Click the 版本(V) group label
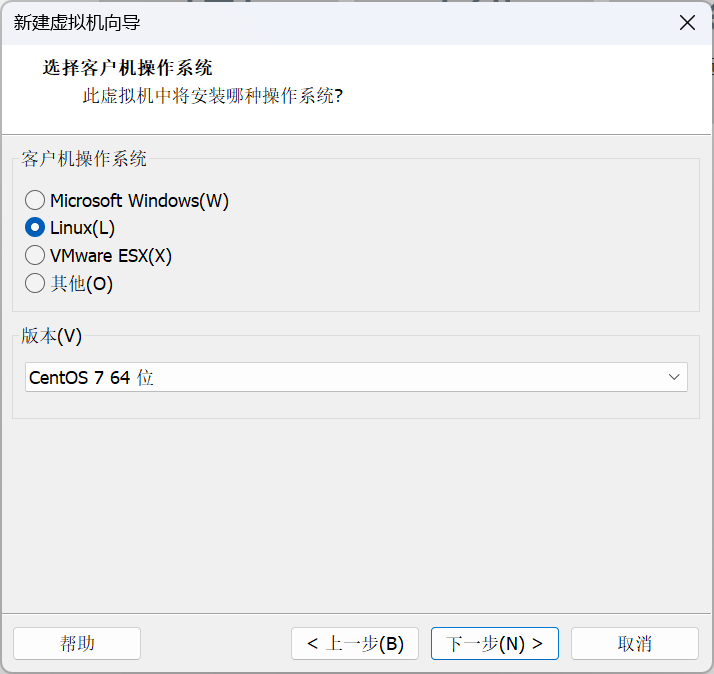Viewport: 714px width, 674px height. [x=52, y=336]
